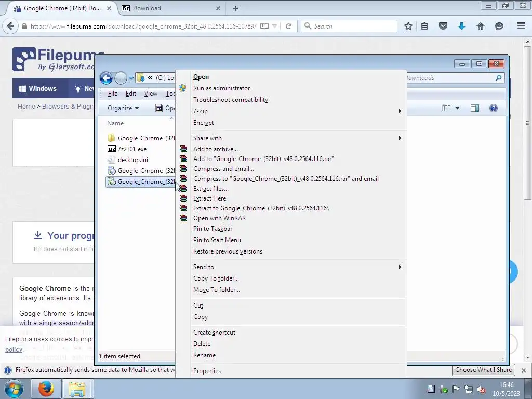This screenshot has height=399, width=532.
Task: Open Explorer recent locations dropdown arrow
Action: [131, 78]
